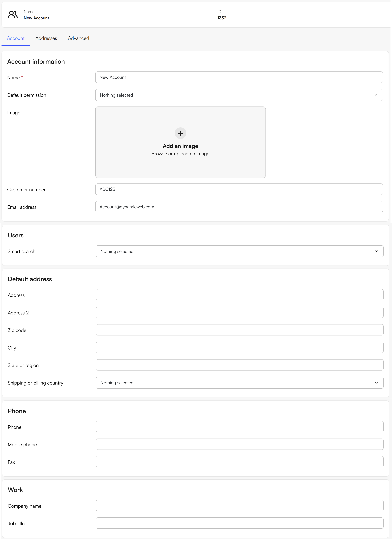Click the plus icon to add an image
This screenshot has width=392, height=539.
point(180,133)
